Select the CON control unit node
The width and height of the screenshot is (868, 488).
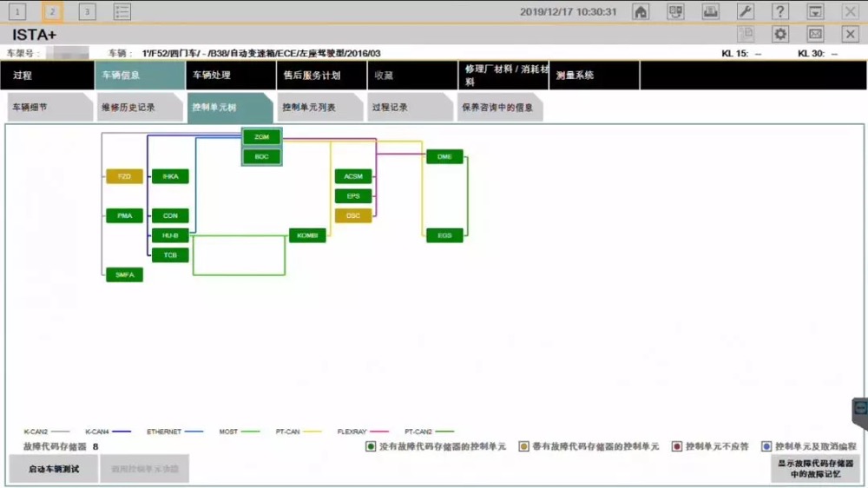pyautogui.click(x=170, y=215)
